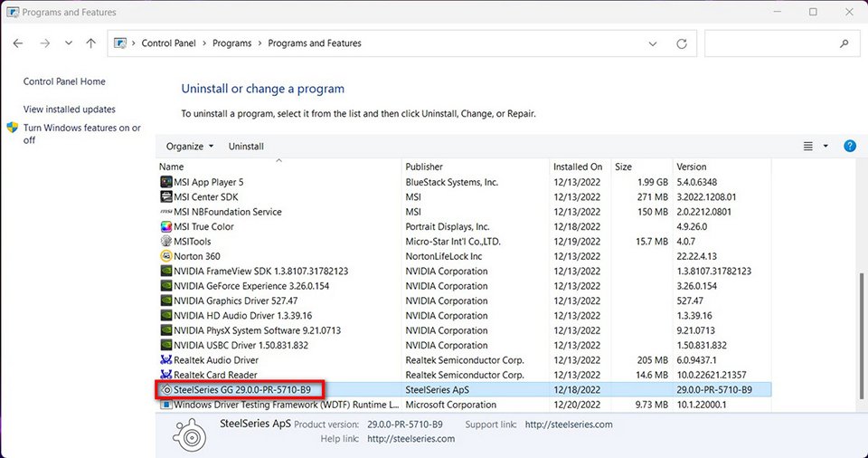Sort by the Name column
The width and height of the screenshot is (868, 458).
click(278, 167)
